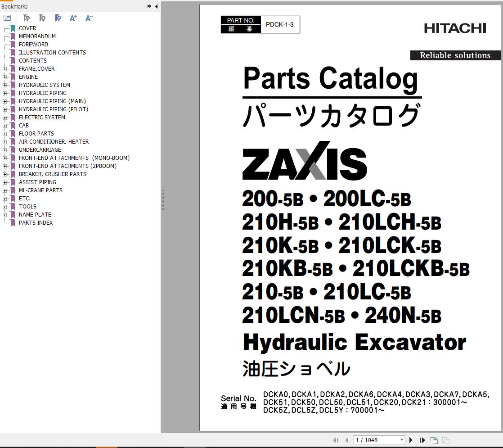Click the ETC. bookmark ribbon icon
The height and width of the screenshot is (448, 503).
click(x=13, y=199)
